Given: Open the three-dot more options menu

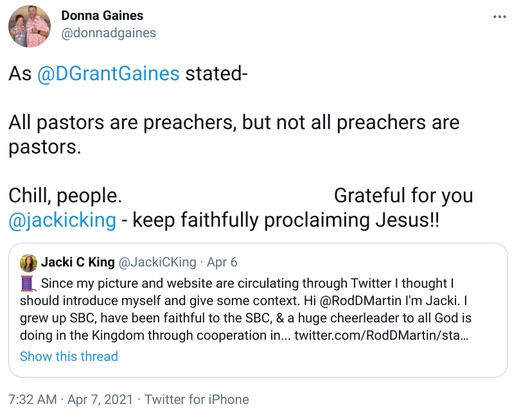Looking at the screenshot, I should (x=500, y=17).
